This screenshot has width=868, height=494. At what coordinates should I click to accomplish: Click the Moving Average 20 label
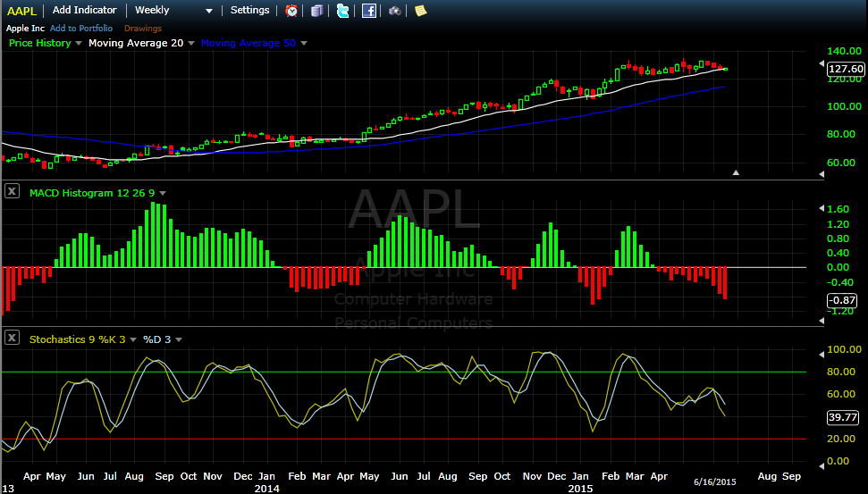pyautogui.click(x=136, y=43)
